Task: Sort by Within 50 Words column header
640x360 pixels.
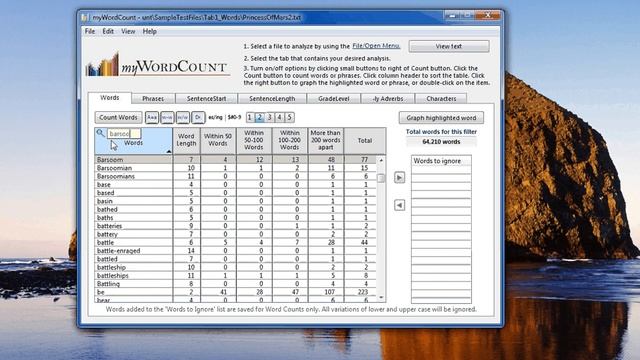Action: pos(218,140)
